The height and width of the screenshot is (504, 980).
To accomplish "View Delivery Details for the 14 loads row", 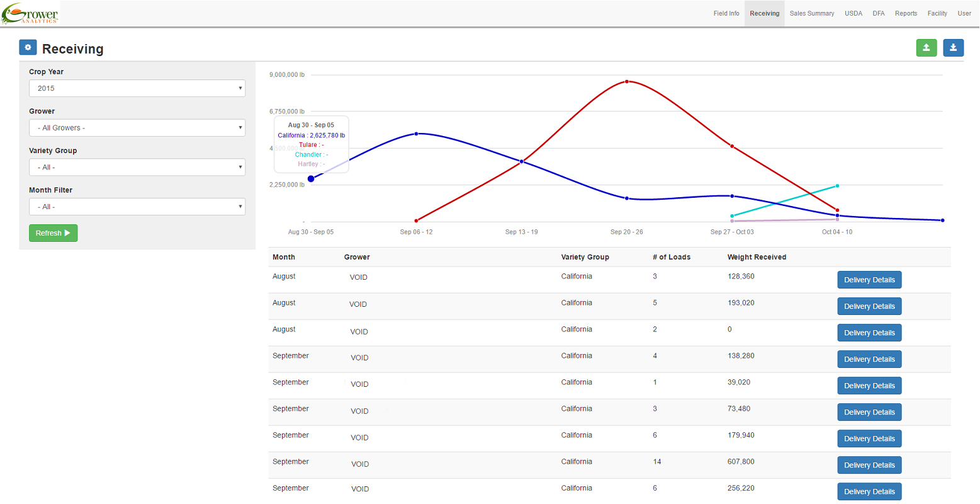I will pos(869,465).
